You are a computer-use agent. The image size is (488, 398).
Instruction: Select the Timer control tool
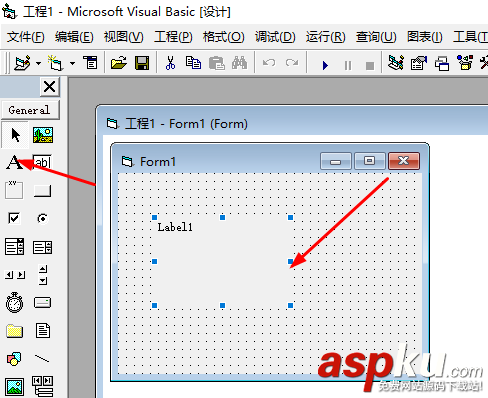(x=14, y=303)
